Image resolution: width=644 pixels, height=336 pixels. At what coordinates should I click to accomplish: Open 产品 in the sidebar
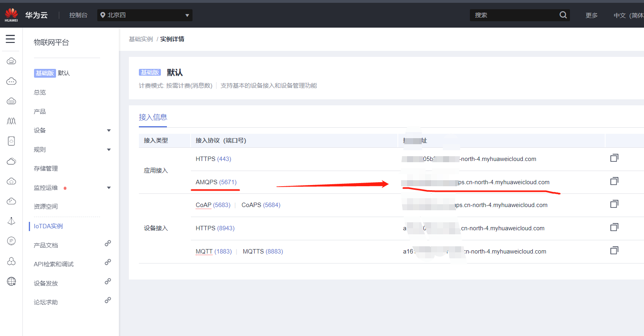point(40,112)
